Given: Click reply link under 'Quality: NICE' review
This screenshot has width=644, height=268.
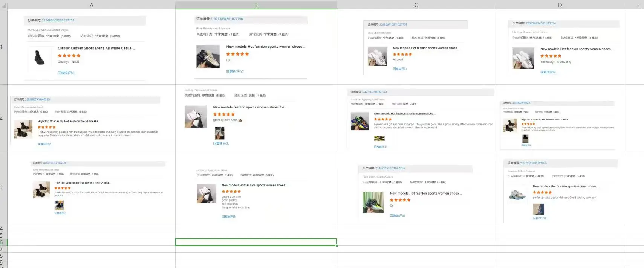Looking at the screenshot, I should point(66,73).
